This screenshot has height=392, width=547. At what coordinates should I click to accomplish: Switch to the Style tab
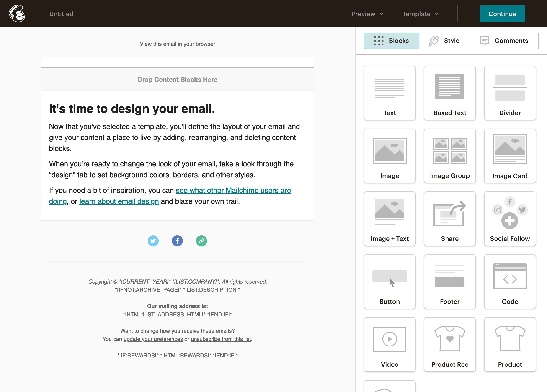click(x=444, y=41)
